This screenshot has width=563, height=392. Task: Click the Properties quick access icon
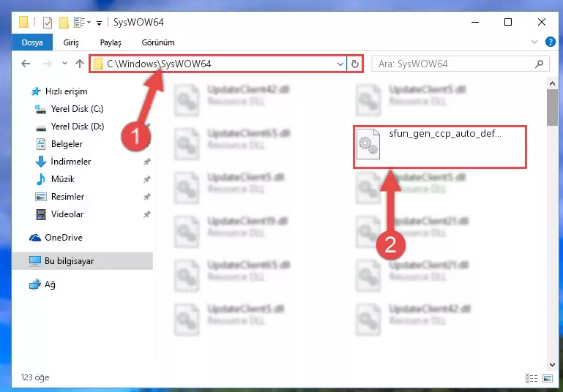(48, 23)
